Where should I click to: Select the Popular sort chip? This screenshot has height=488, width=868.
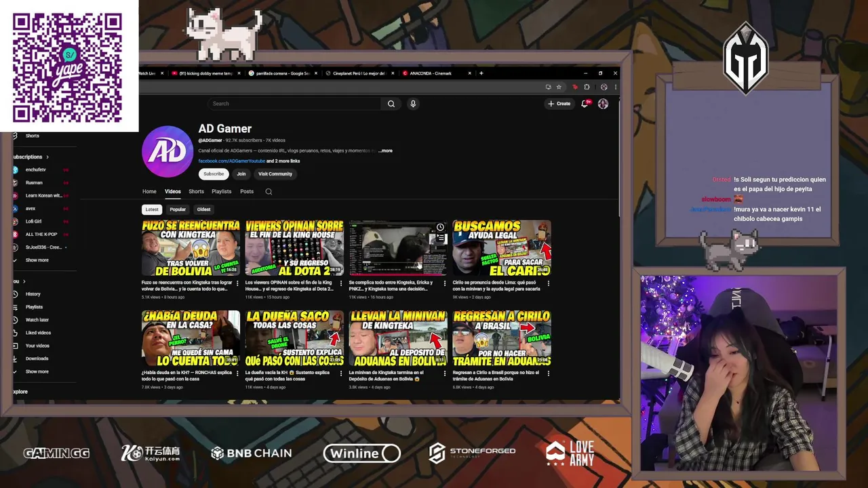(x=178, y=209)
